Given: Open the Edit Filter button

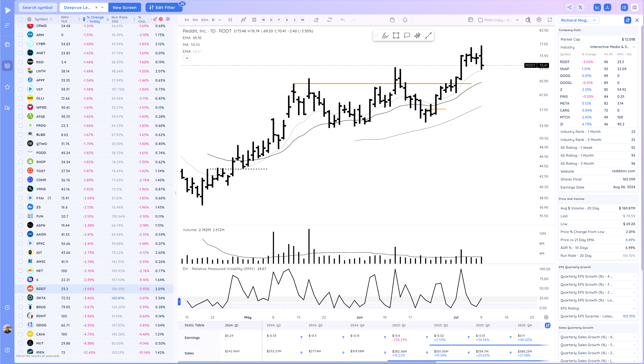Looking at the screenshot, I should (162, 8).
